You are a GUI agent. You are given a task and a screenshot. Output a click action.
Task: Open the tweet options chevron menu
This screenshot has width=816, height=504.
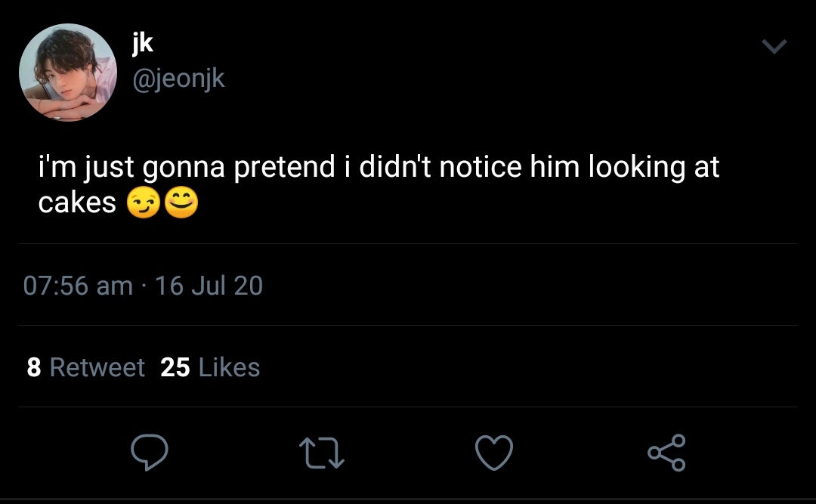pyautogui.click(x=774, y=47)
